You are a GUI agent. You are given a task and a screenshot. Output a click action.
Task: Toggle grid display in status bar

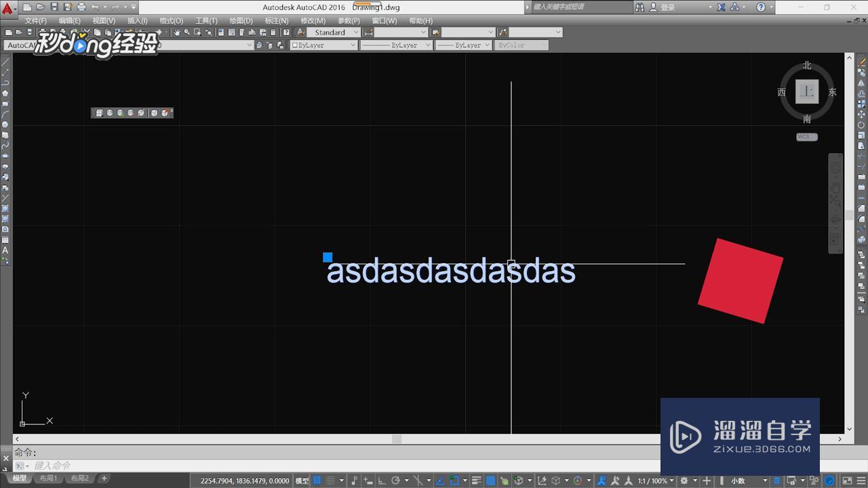pyautogui.click(x=317, y=481)
